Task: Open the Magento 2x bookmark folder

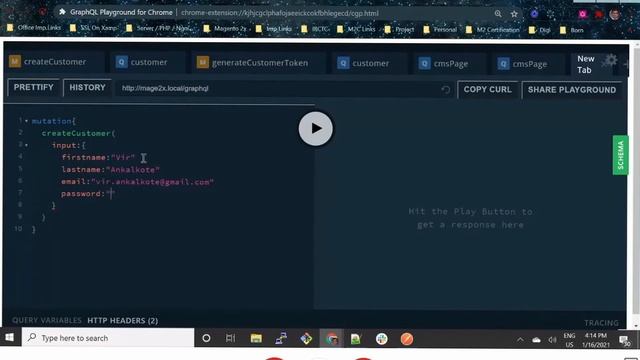Action: (x=226, y=29)
